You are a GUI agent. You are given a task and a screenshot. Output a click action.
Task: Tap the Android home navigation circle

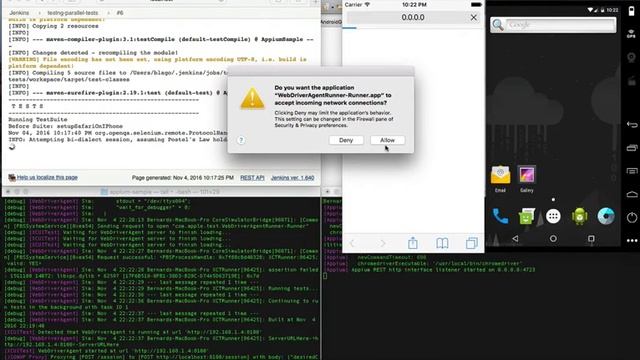[553, 238]
